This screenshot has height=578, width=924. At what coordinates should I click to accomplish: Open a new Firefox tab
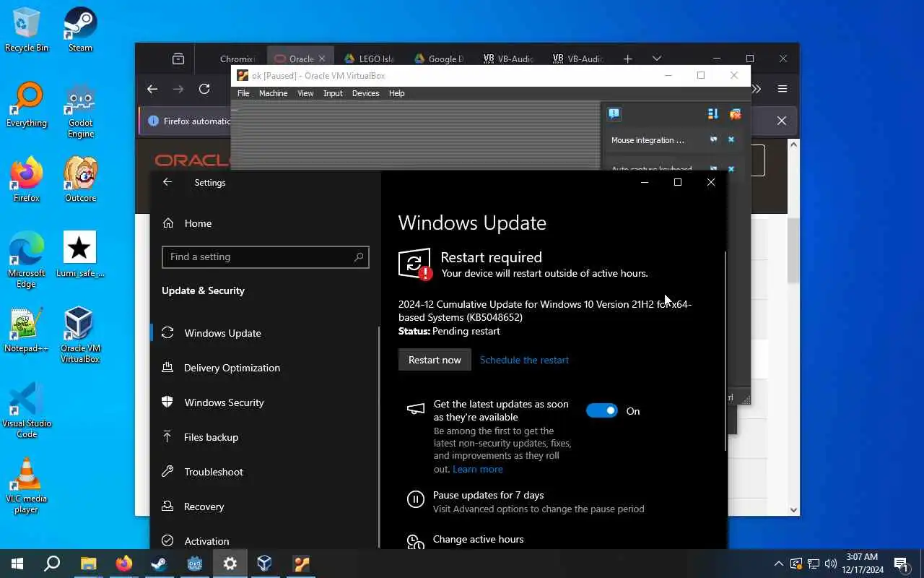coord(627,59)
